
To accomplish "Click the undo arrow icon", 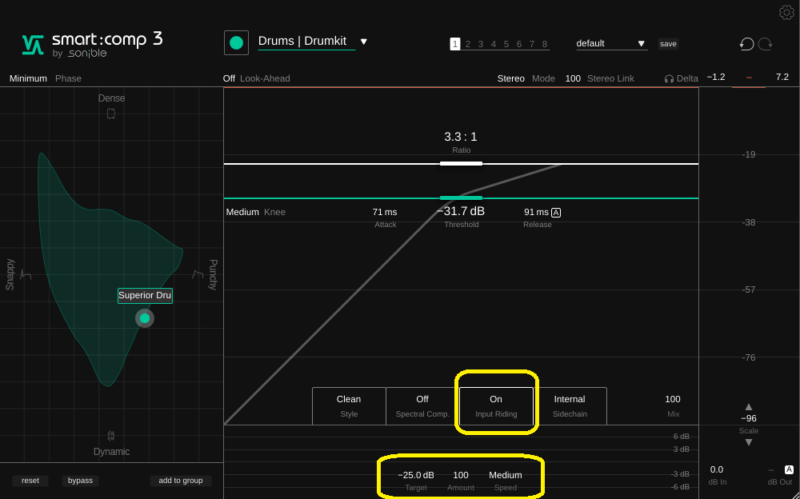I will point(746,44).
